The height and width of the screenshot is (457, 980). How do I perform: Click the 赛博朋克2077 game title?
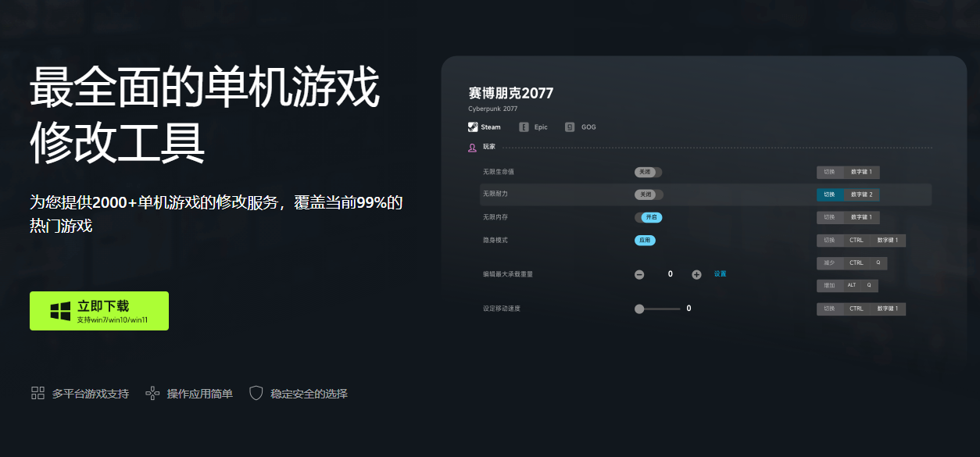pyautogui.click(x=511, y=94)
